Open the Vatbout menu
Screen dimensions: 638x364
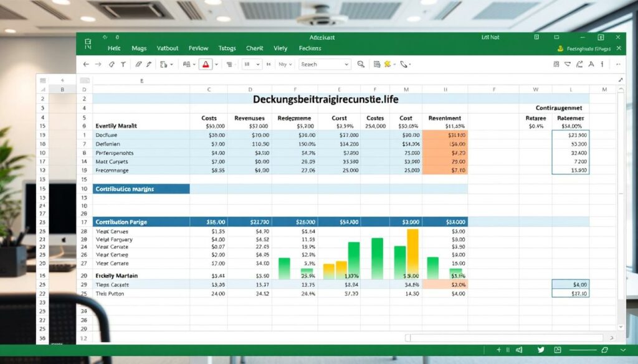168,49
